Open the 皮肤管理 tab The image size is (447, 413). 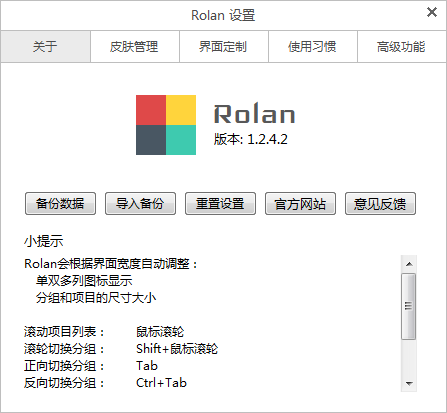[x=135, y=47]
